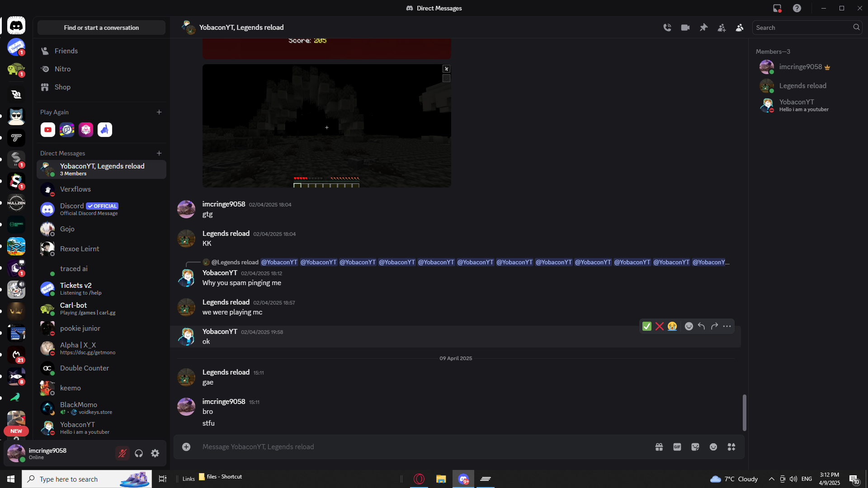Focus the Search box in header

(807, 28)
